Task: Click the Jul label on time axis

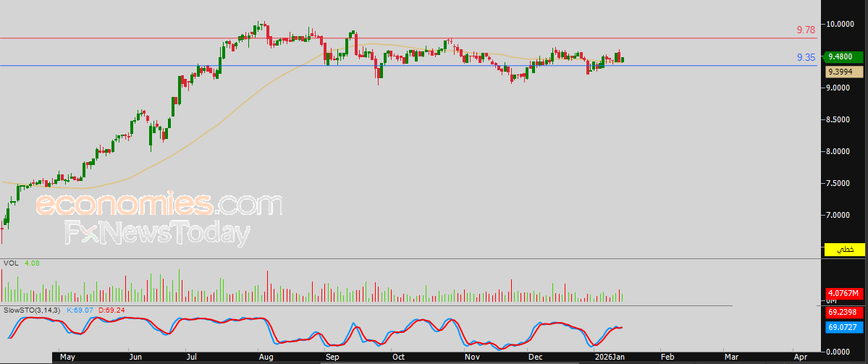Action: (193, 357)
